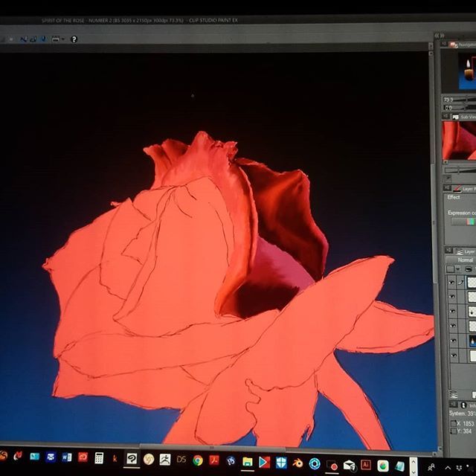Click the Information panel icon

463,405
